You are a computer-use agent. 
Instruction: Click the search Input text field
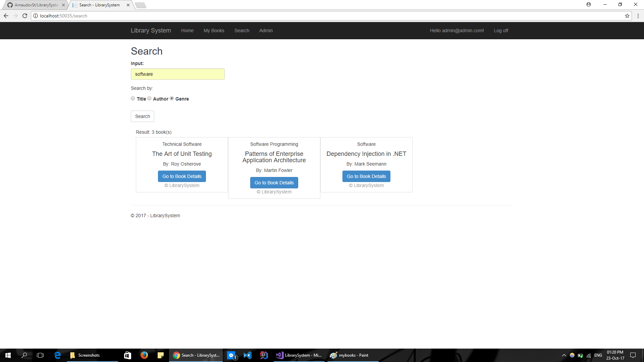click(x=177, y=74)
